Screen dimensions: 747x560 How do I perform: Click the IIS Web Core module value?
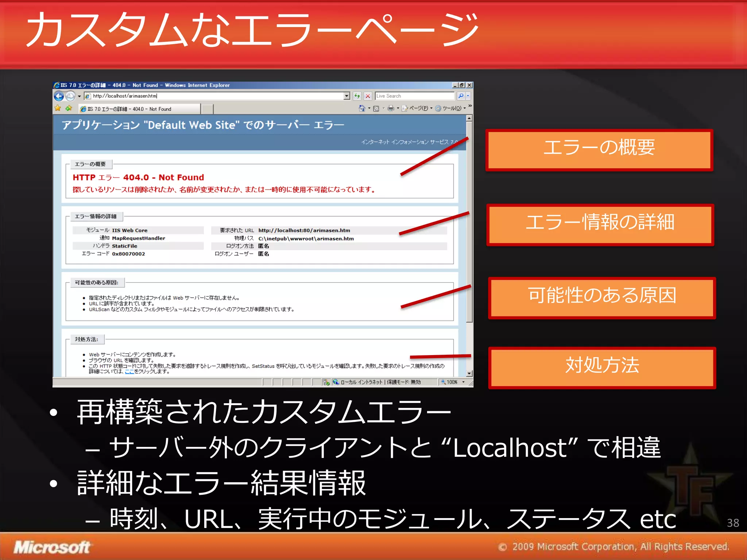click(130, 230)
